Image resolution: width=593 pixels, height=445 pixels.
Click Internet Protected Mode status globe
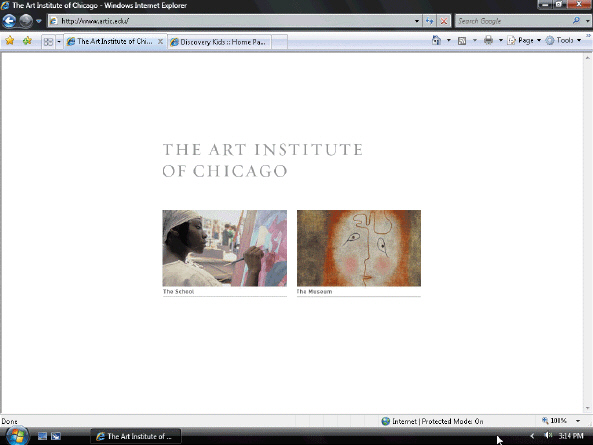click(385, 421)
